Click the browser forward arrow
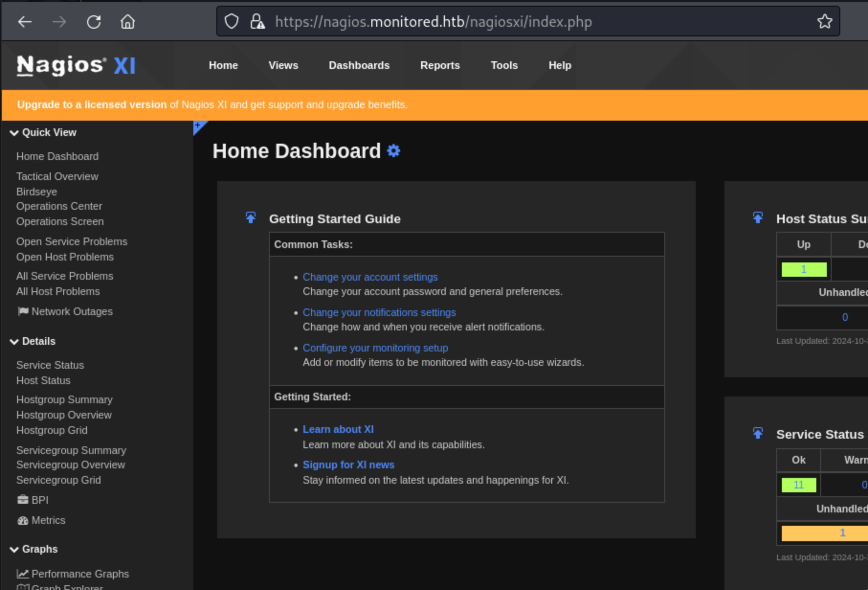The image size is (868, 590). click(x=59, y=22)
